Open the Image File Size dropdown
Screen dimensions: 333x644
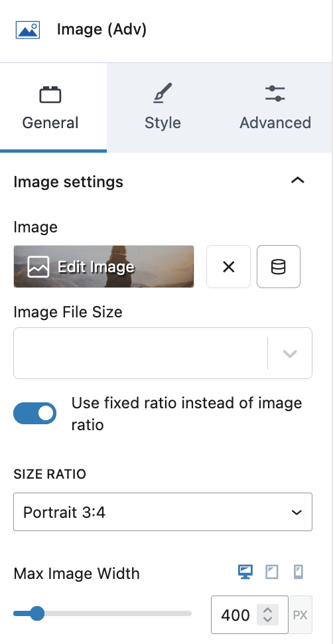point(163,353)
